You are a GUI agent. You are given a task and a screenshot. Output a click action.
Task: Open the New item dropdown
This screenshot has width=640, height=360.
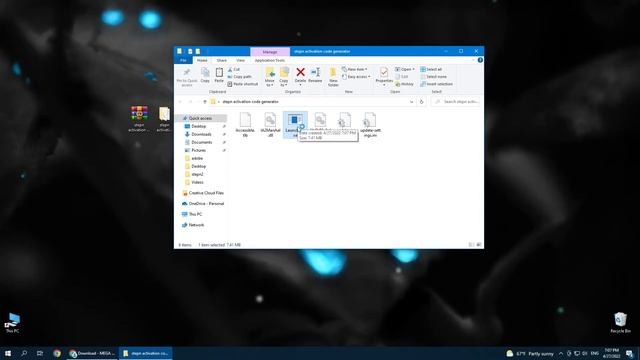click(354, 69)
